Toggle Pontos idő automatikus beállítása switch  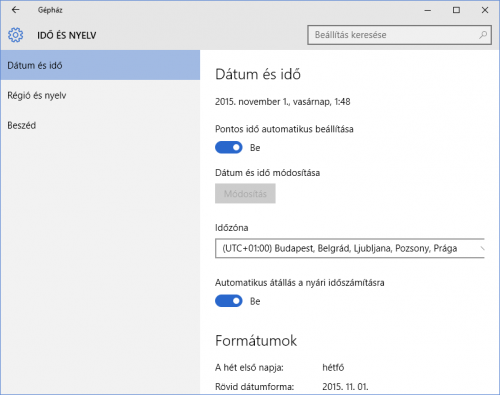pyautogui.click(x=229, y=147)
